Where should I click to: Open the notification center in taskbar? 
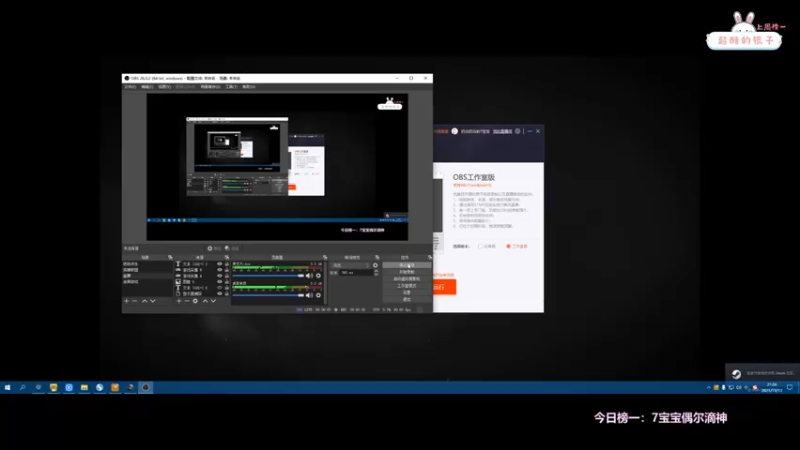click(789, 388)
